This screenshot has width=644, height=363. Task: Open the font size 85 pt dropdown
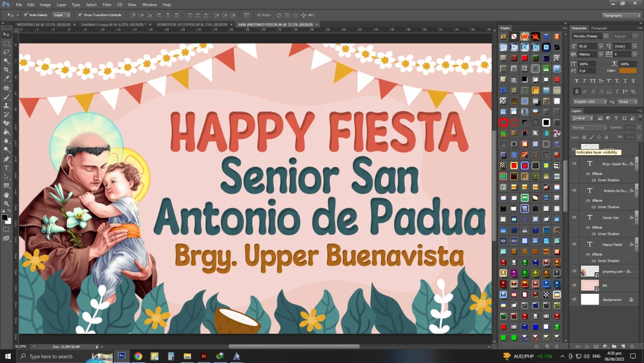coord(600,46)
